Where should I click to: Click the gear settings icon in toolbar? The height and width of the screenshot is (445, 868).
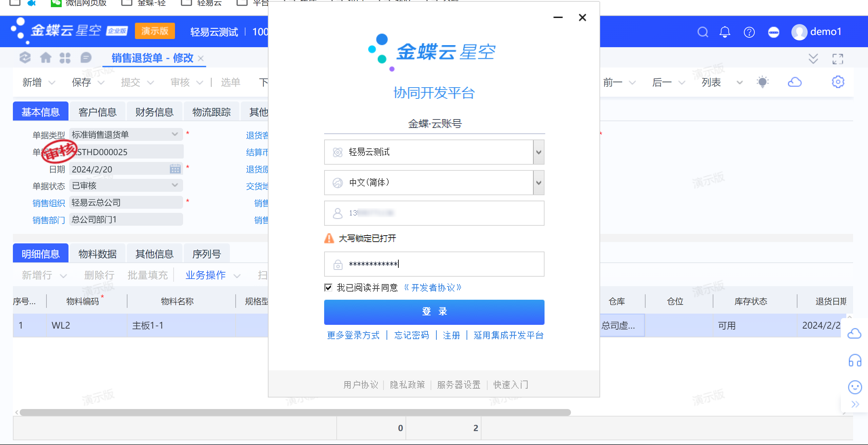point(838,82)
